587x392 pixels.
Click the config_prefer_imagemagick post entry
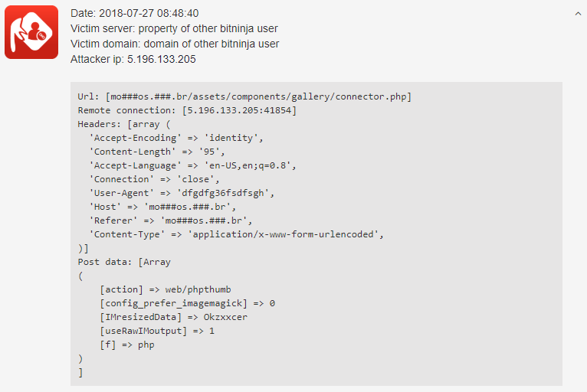coord(187,304)
